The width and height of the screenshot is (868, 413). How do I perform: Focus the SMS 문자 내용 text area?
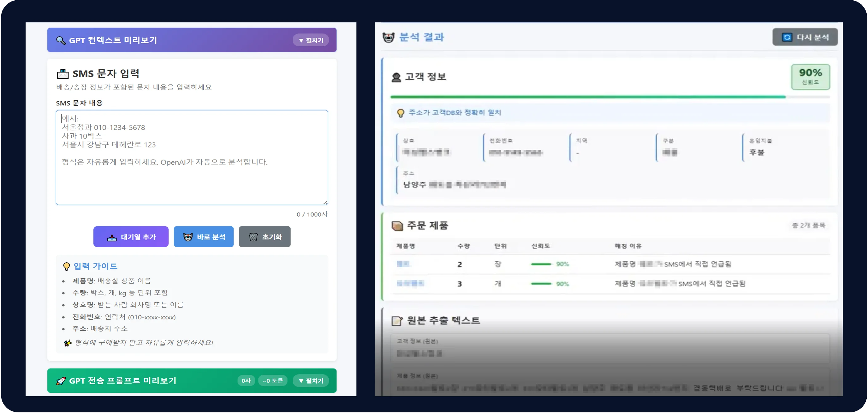pyautogui.click(x=192, y=158)
